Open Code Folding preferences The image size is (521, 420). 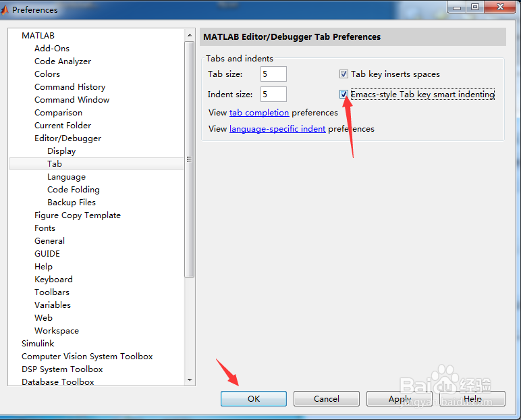pyautogui.click(x=74, y=190)
